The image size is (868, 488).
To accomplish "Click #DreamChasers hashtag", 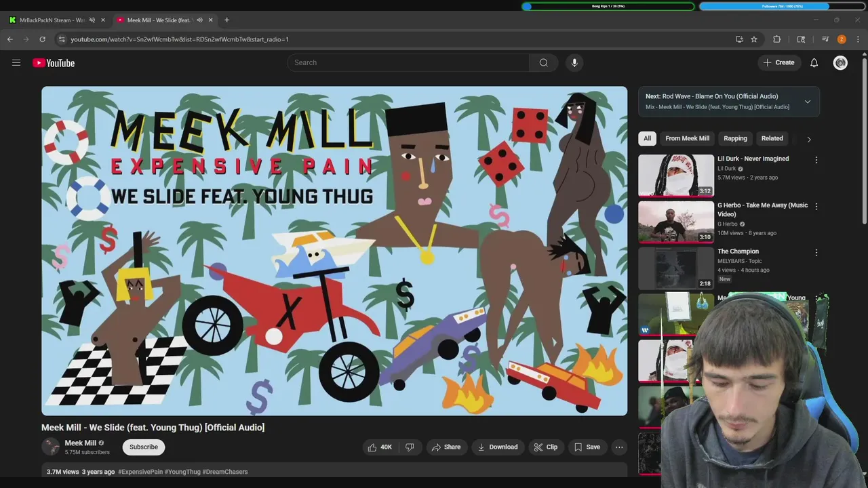I will (225, 472).
